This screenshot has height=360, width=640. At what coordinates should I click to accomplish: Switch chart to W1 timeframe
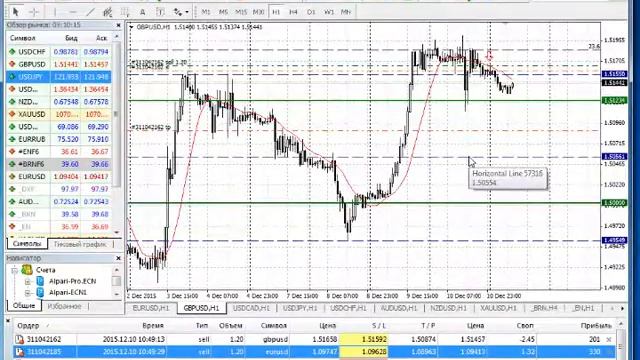329,12
